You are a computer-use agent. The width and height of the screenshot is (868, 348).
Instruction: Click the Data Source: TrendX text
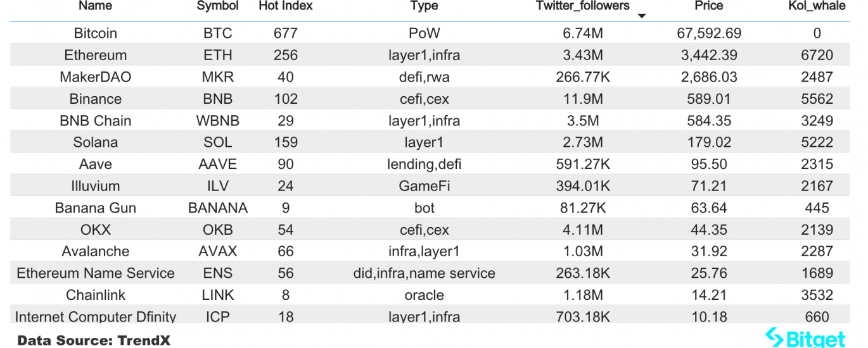94,340
